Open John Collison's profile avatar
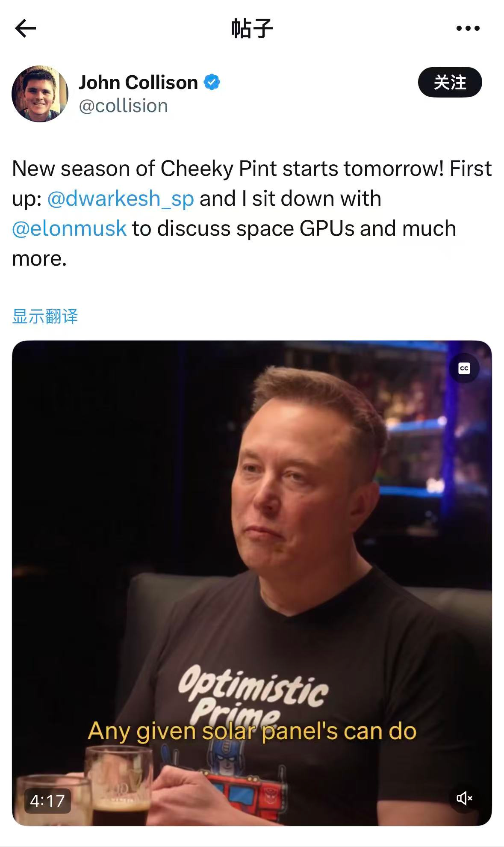Viewport: 504px width, 847px height. 40,94
